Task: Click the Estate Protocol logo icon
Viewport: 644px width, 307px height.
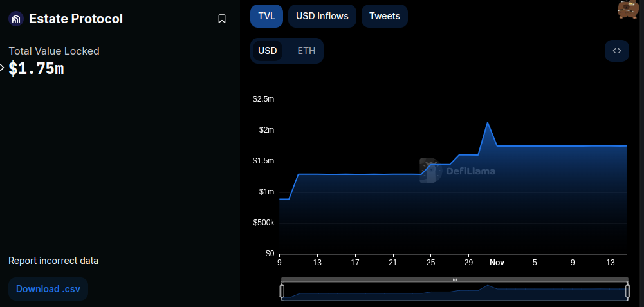Action: pyautogui.click(x=15, y=19)
